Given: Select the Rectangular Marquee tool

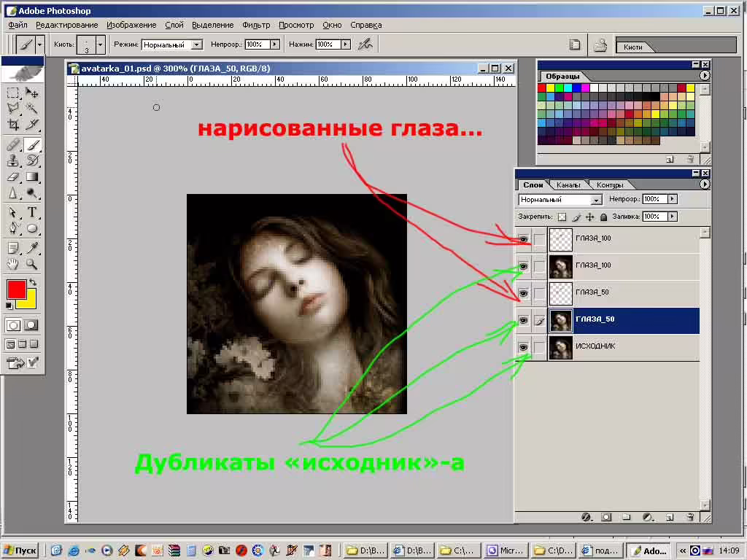Looking at the screenshot, I should [13, 93].
